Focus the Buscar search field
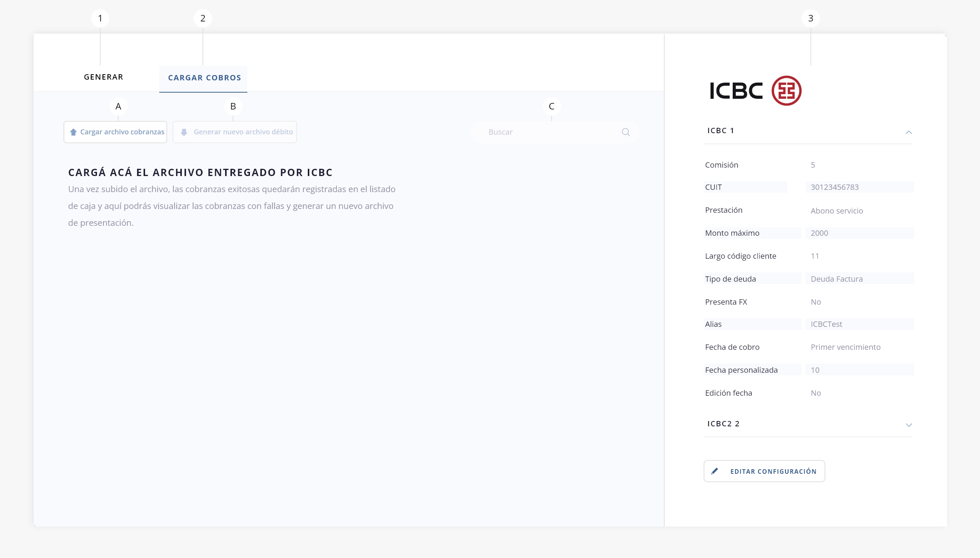980x558 pixels. [x=554, y=132]
